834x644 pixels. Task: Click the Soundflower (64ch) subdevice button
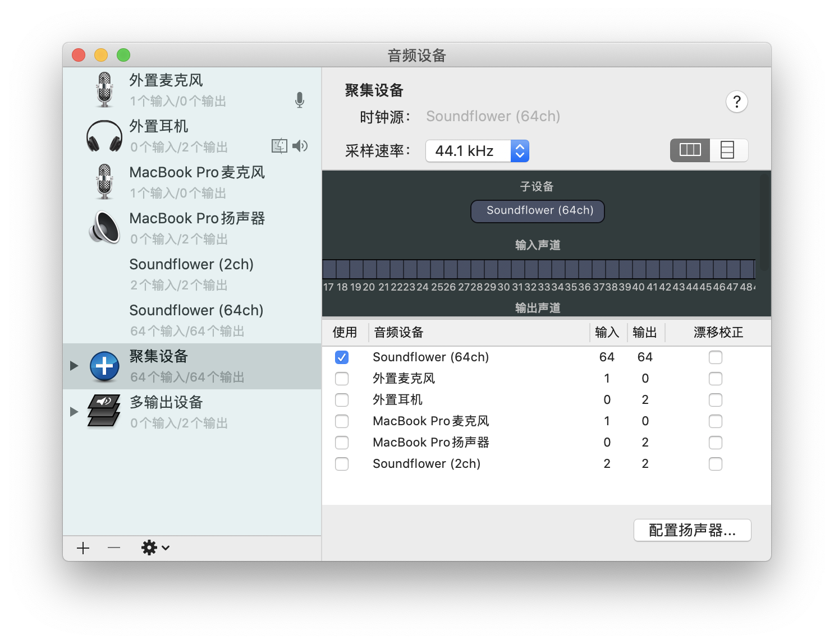(x=537, y=211)
